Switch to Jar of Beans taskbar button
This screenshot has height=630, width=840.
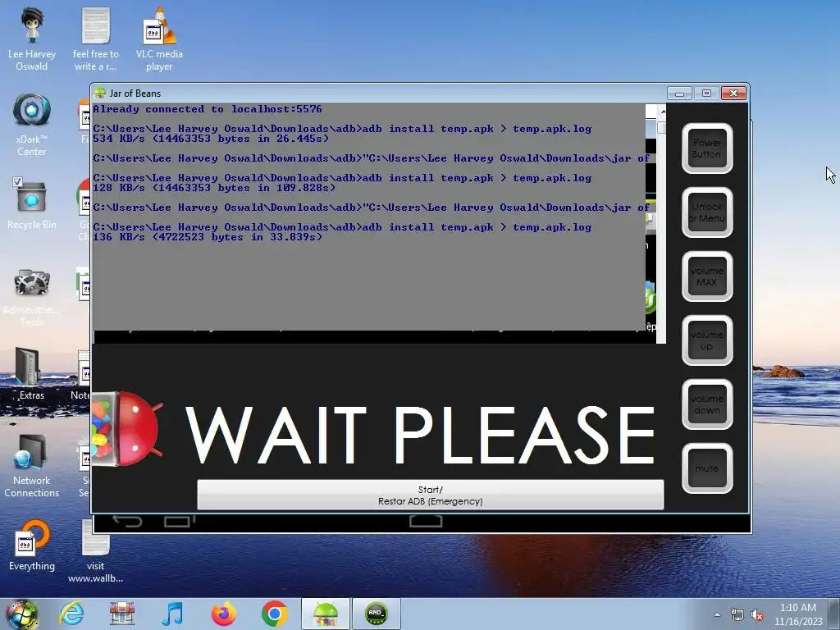pos(325,614)
